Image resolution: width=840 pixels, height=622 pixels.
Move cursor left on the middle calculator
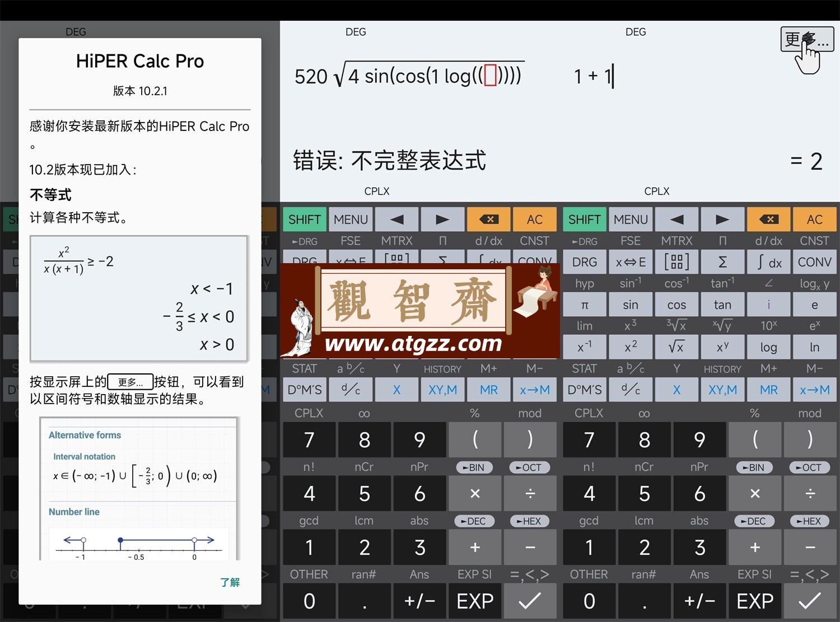tap(396, 219)
